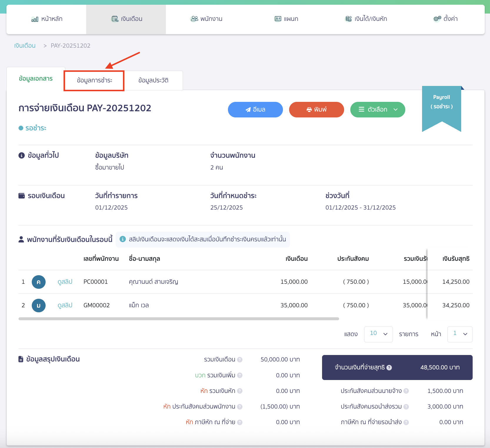Viewport: 490px width, 448px height.
Task: Click the info icon beside รวมเงินเพิ่ม
Action: [240, 375]
